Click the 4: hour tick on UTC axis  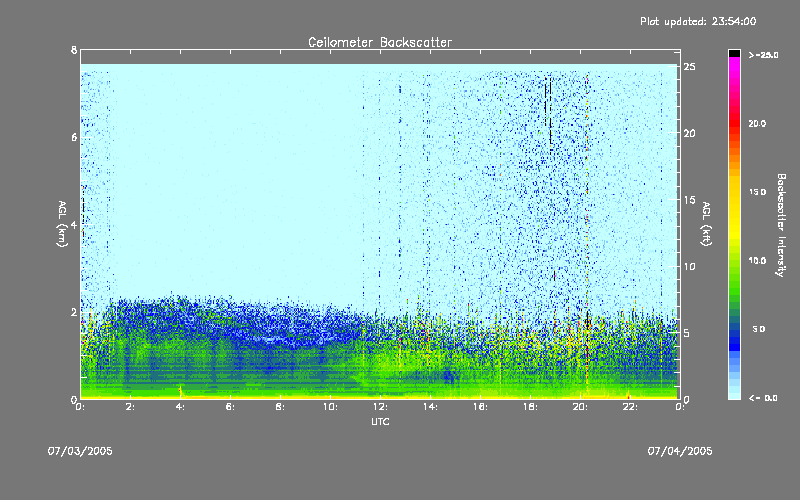tap(180, 407)
